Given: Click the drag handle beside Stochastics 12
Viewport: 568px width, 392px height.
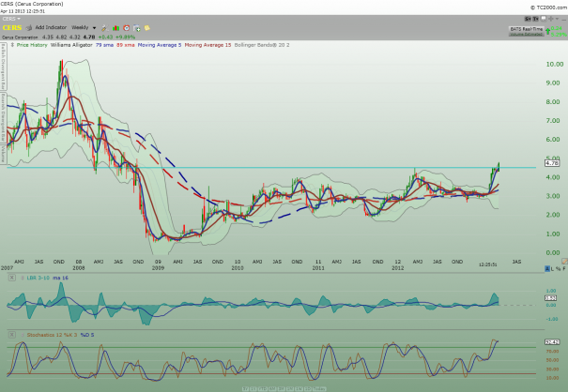Looking at the screenshot, I should click(x=23, y=335).
